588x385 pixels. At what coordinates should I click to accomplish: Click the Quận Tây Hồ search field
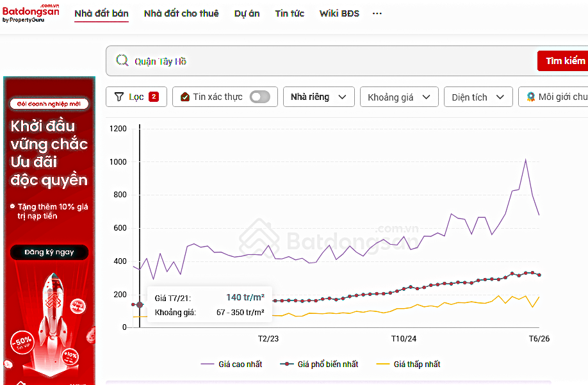click(322, 61)
